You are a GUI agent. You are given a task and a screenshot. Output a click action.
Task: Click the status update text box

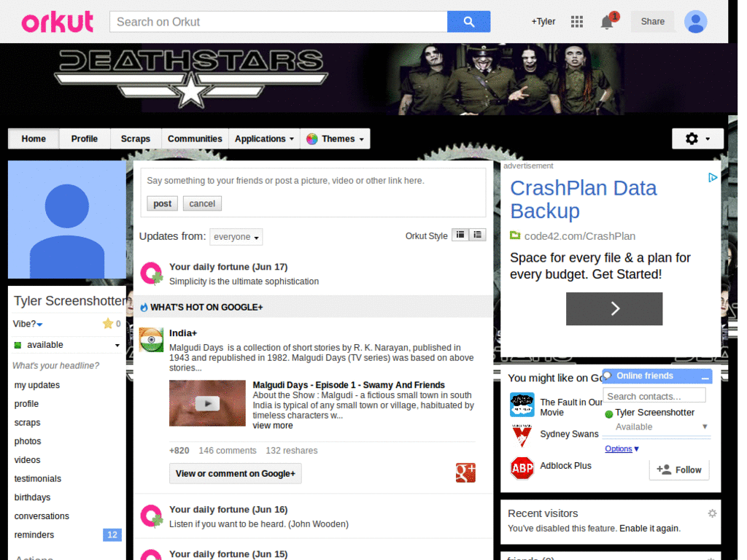(313, 181)
